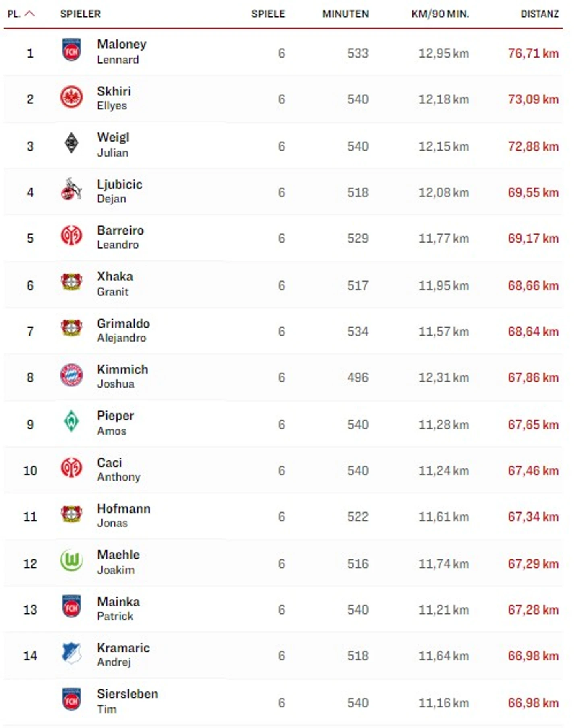This screenshot has width=588, height=728.
Task: Click the Werder Bremen crest beside Pieper
Action: click(x=71, y=421)
